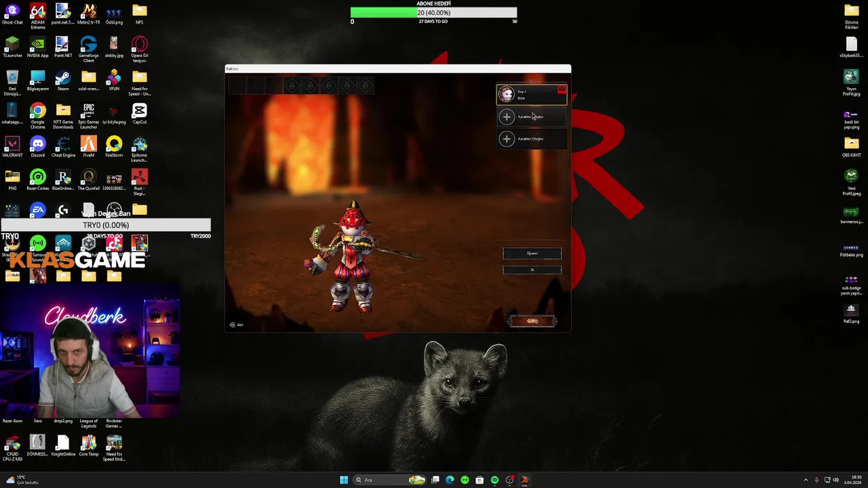The image size is (868, 488).
Task: Launch TLauncher from the desktop
Action: point(12,47)
